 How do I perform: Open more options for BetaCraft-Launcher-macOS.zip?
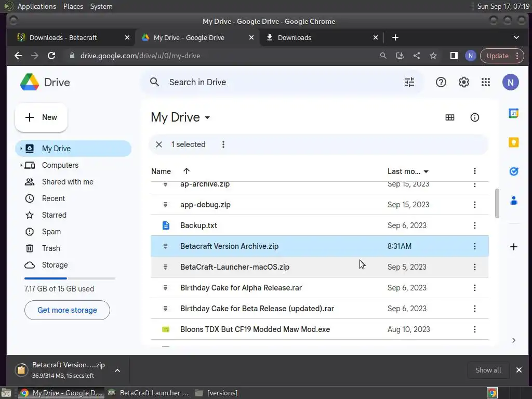point(474,267)
